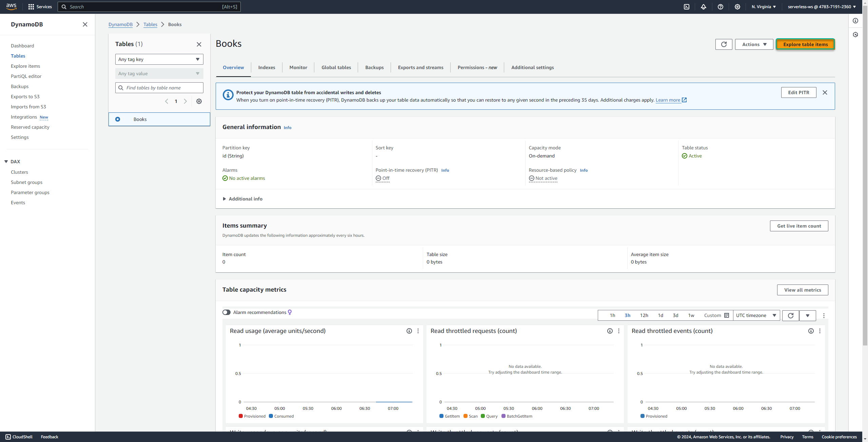Open the help question-mark icon

[721, 7]
